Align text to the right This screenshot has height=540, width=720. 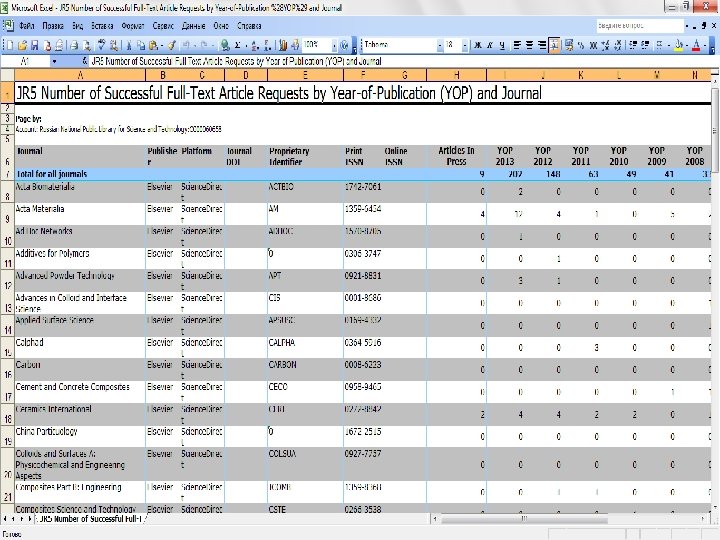542,45
